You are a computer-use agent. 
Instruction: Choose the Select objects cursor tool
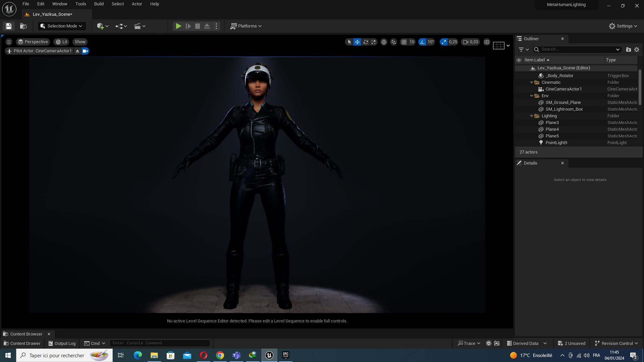(x=349, y=42)
